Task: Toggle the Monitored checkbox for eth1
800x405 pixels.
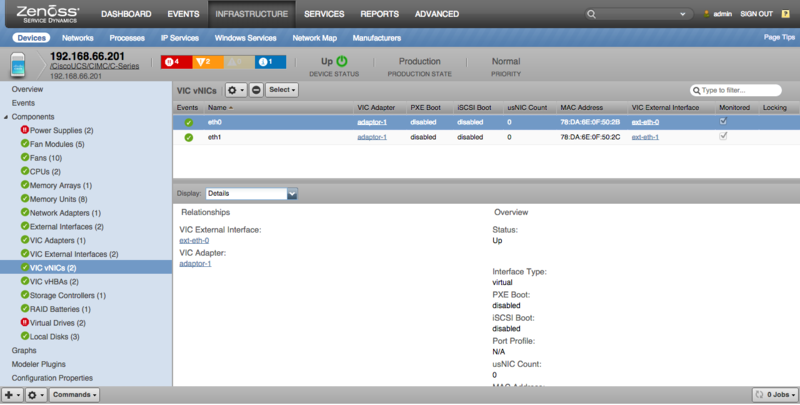Action: coord(723,136)
